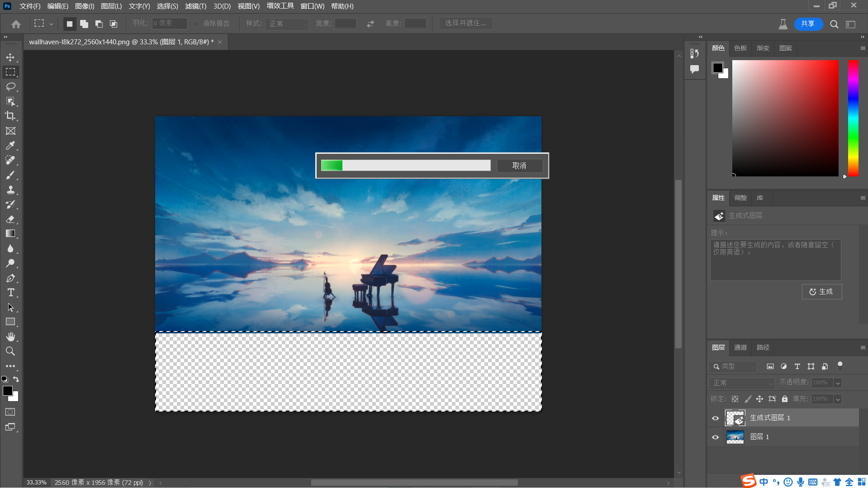Select the Crop tool
Viewport: 868px width, 488px height.
point(10,116)
